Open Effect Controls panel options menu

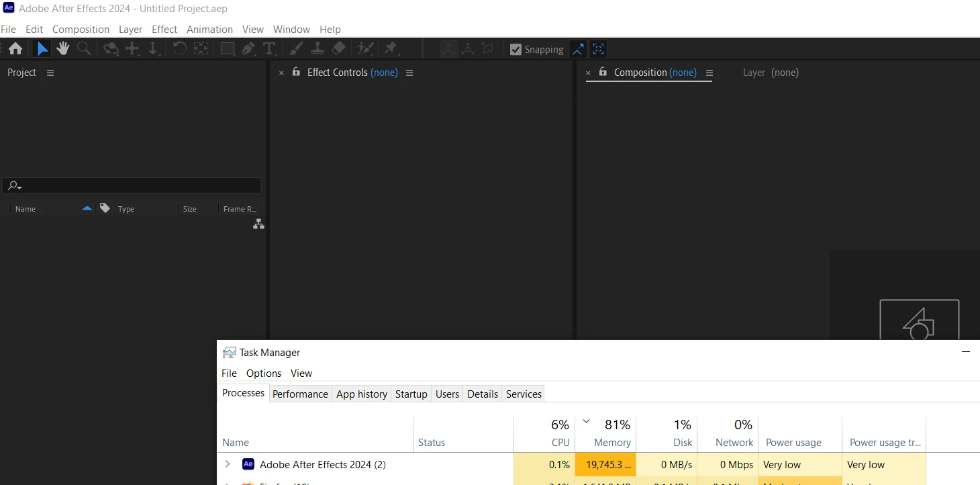409,73
